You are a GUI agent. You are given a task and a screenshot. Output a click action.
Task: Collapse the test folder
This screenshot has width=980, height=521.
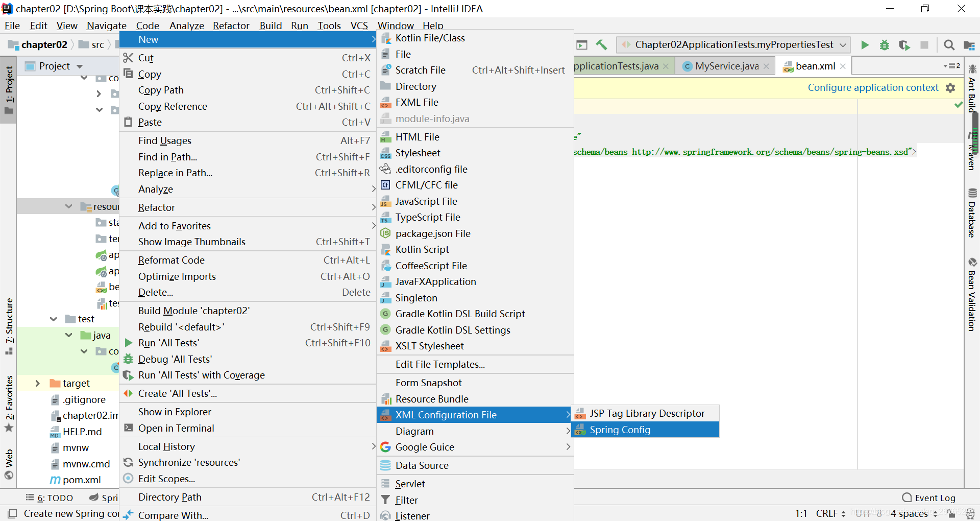pyautogui.click(x=54, y=319)
